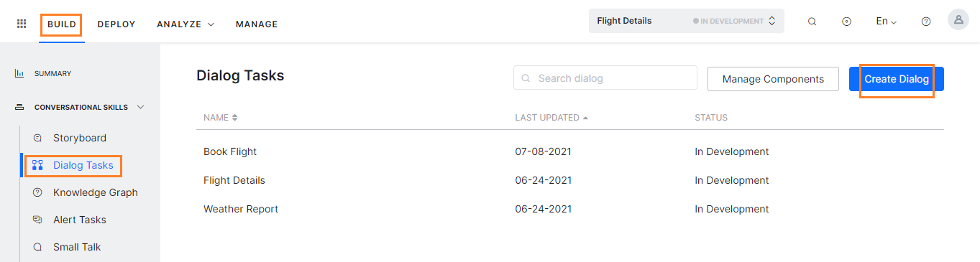The height and width of the screenshot is (262, 980).
Task: Expand the Analyze menu
Action: point(186,24)
